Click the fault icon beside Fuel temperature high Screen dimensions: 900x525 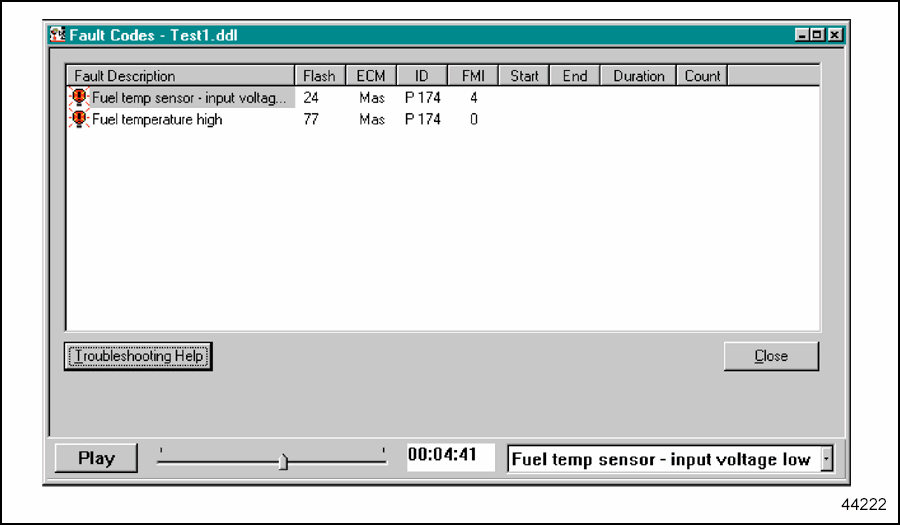[x=79, y=119]
